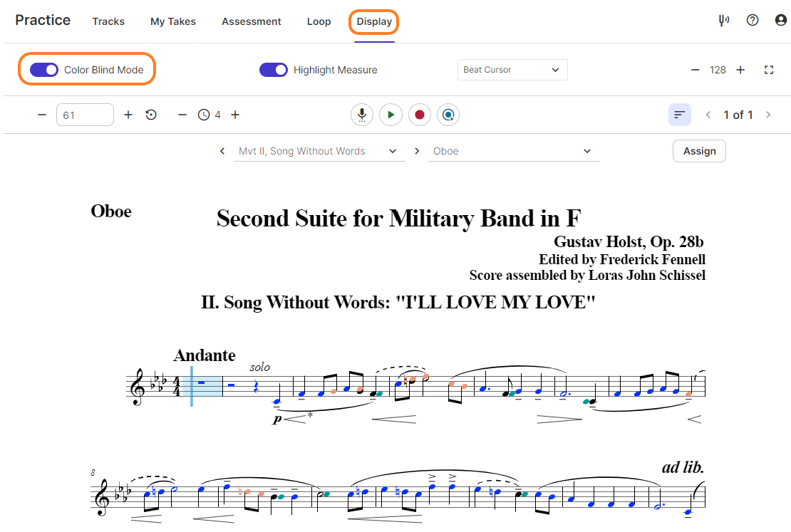Screen dimensions: 791x532
Task: Click the 'Gustav Holst, Op. 28b' composer text
Action: (x=629, y=242)
